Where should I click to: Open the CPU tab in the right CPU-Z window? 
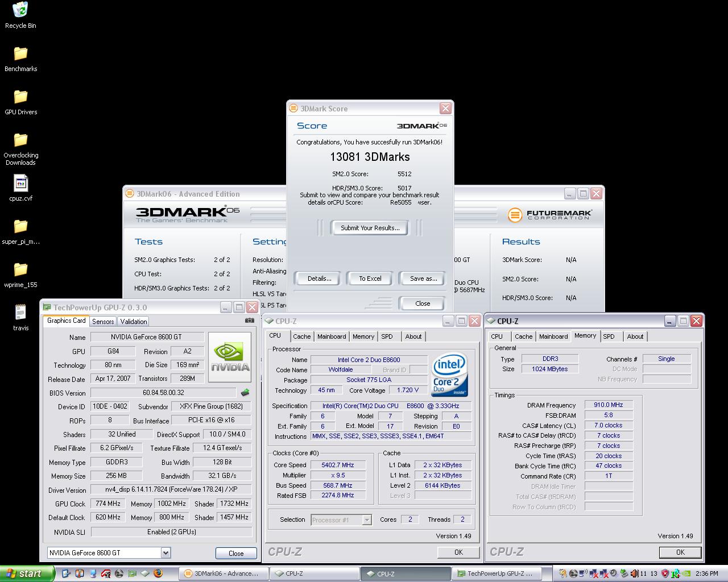[497, 336]
